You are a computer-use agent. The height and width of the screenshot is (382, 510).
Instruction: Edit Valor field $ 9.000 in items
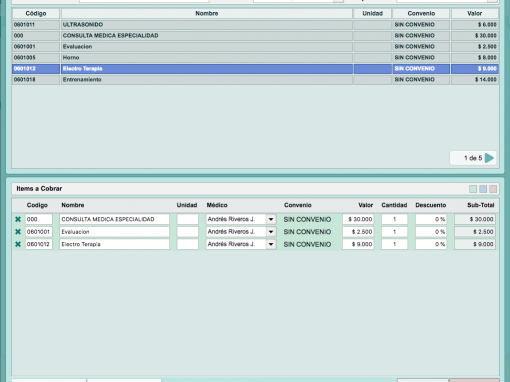[x=358, y=244]
